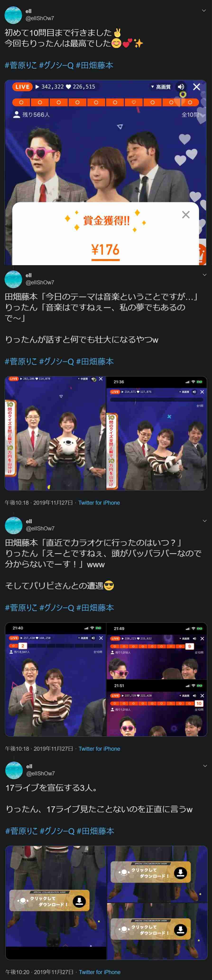Open ell's avatar on the 17ライブ tweet
The image size is (212, 980).
pyautogui.click(x=14, y=770)
